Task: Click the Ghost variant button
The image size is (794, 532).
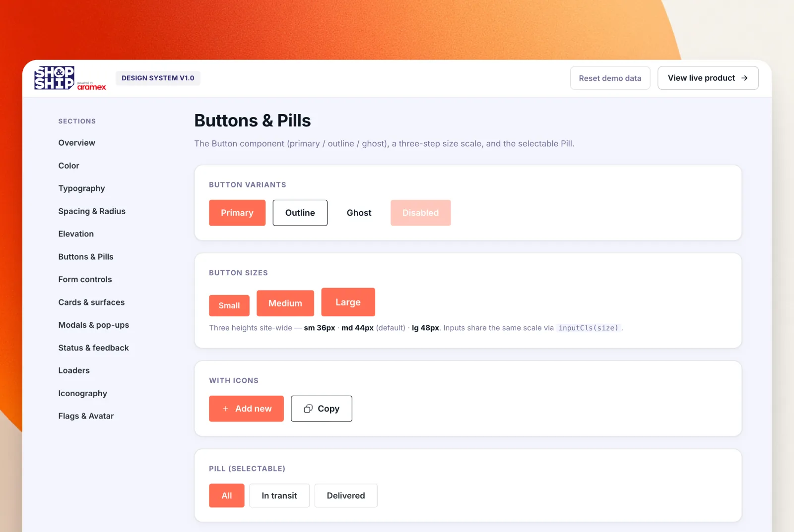Action: point(359,213)
